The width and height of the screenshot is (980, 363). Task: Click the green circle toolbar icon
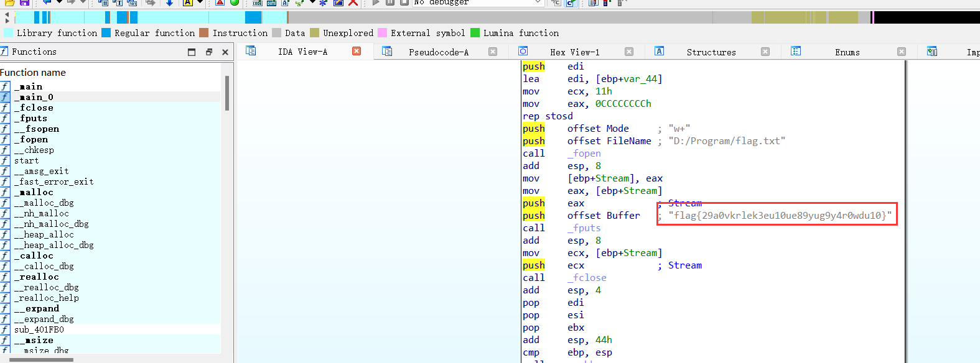coord(235,2)
